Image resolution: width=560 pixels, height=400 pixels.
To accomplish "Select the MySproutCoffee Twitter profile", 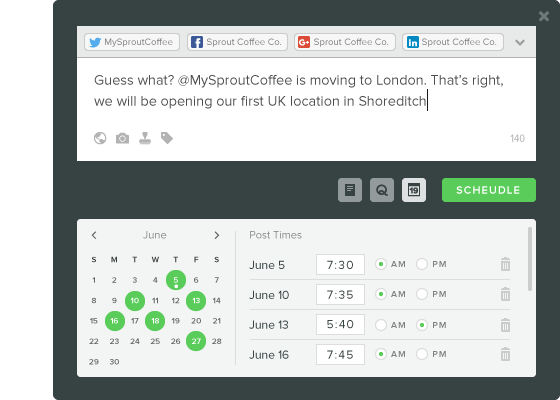I will pyautogui.click(x=132, y=42).
